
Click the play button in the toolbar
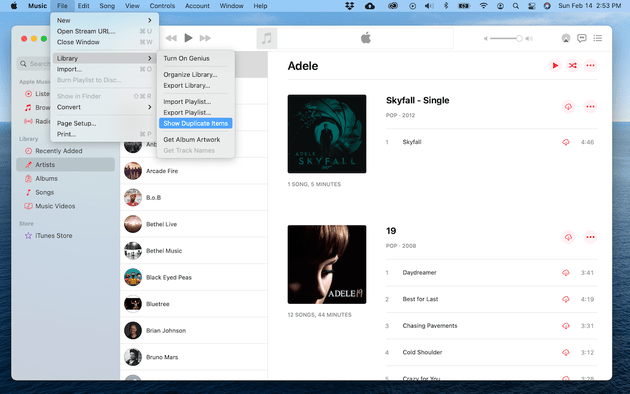coord(188,38)
